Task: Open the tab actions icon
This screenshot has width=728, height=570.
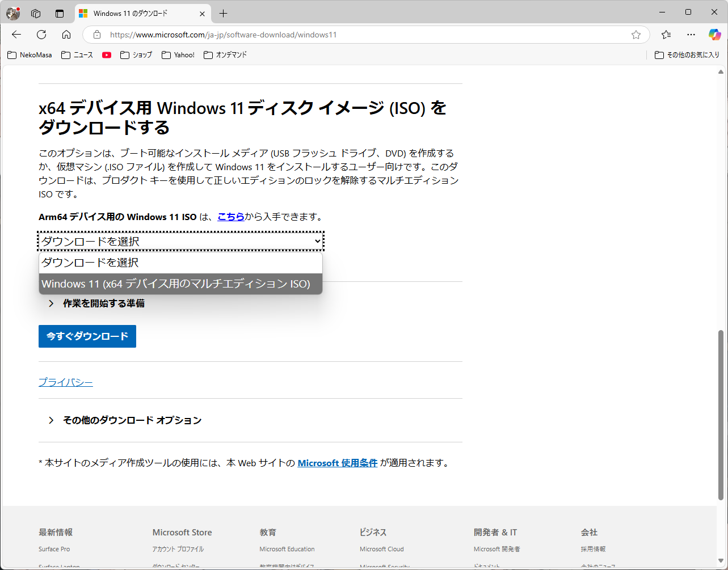Action: click(59, 12)
